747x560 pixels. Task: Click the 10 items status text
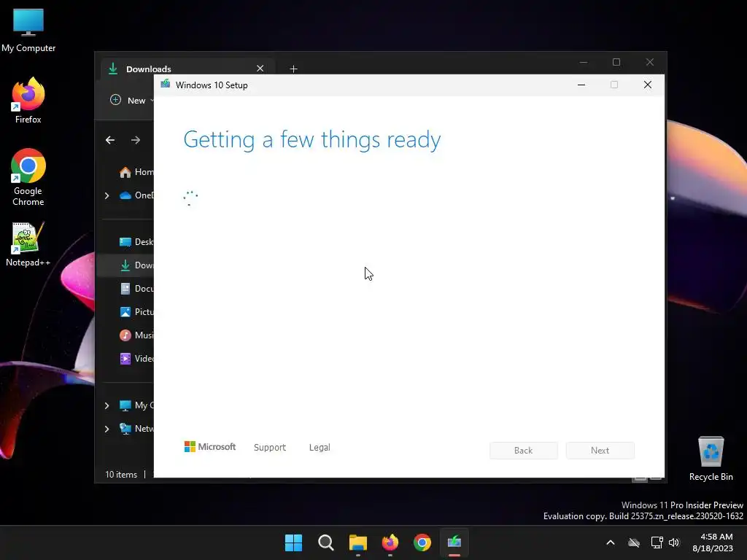(x=121, y=474)
